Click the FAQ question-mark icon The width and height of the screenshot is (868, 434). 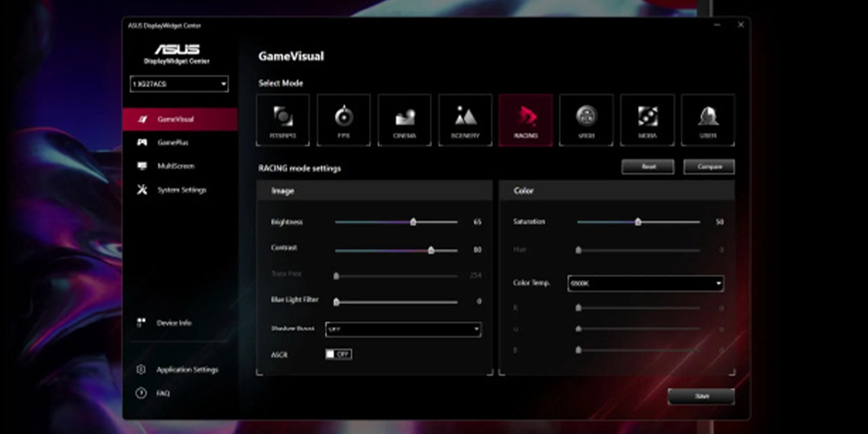pyautogui.click(x=141, y=393)
